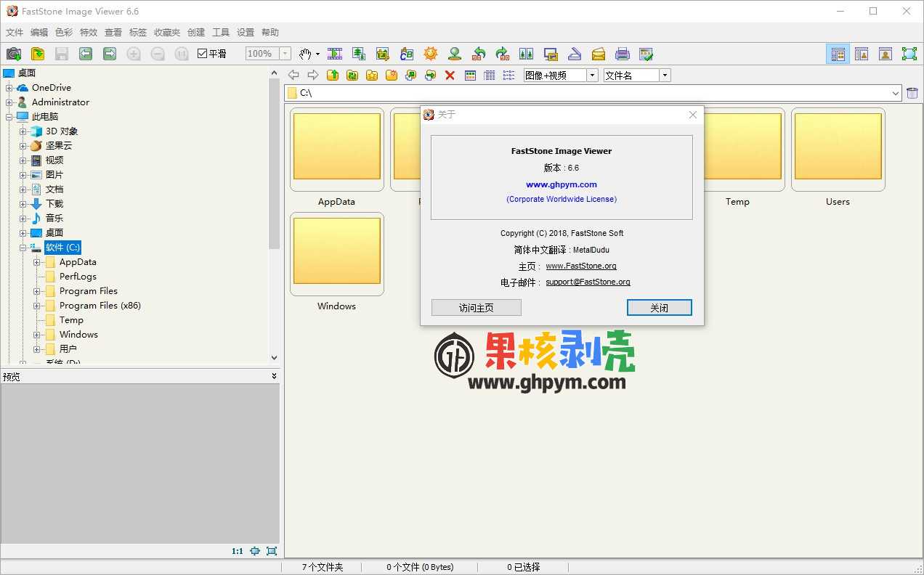Click the trash bin icon beside address bar
The height and width of the screenshot is (575, 924).
pyautogui.click(x=912, y=93)
